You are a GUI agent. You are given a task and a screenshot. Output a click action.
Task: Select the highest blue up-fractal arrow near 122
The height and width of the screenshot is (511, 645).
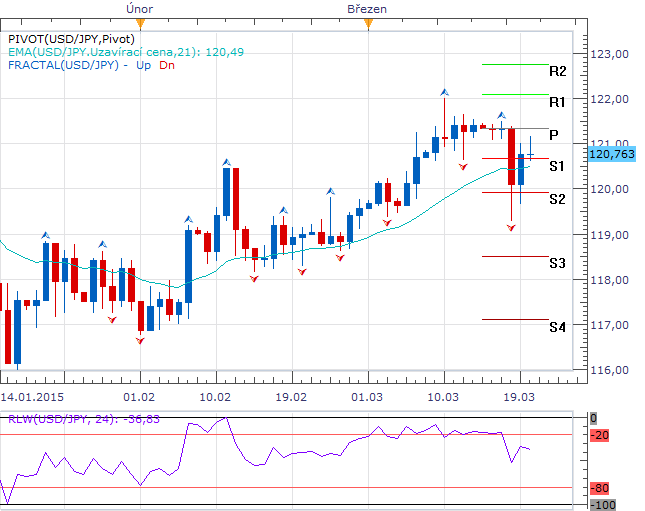click(444, 93)
